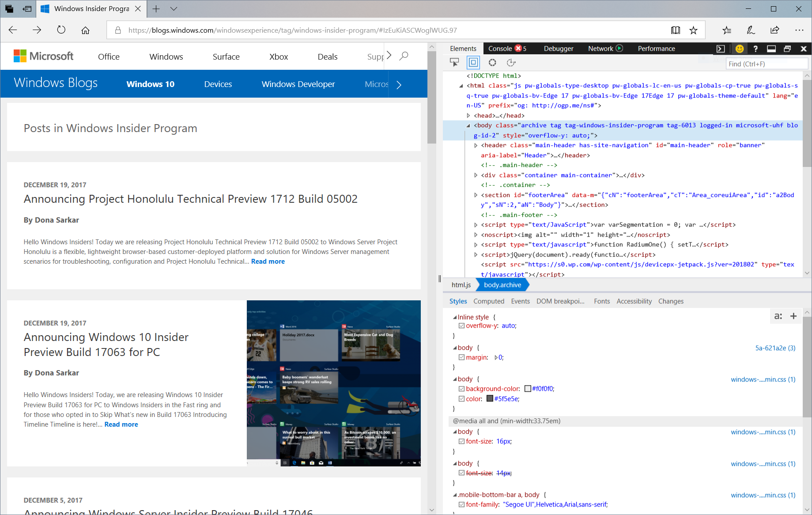This screenshot has width=812, height=515.
Task: Click the Share icon in Edge toolbar
Action: pos(774,30)
